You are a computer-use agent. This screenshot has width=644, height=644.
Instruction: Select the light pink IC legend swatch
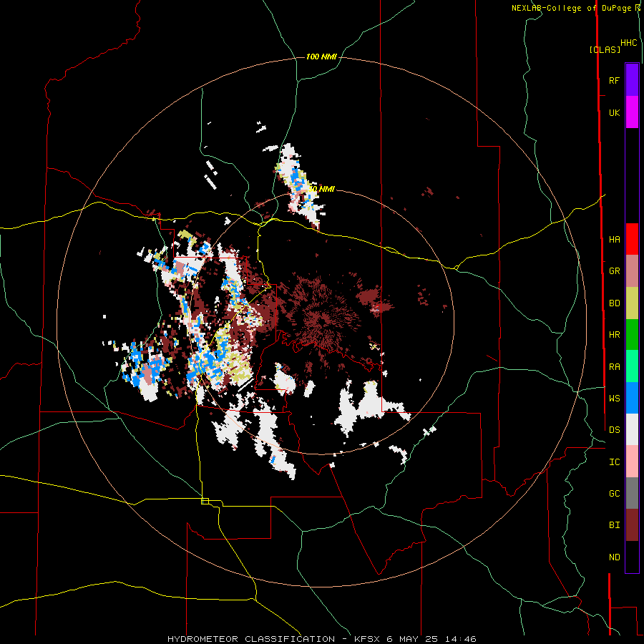pyautogui.click(x=632, y=462)
